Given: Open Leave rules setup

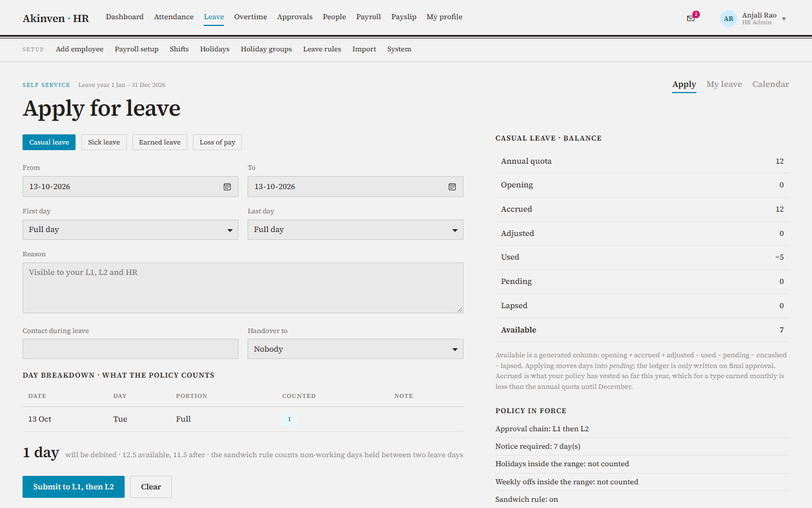Looking at the screenshot, I should [322, 49].
